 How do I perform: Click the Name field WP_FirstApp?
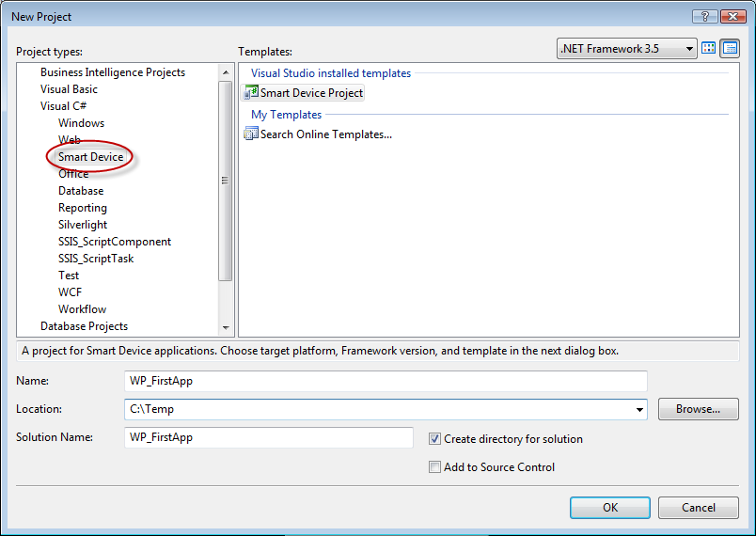386,381
